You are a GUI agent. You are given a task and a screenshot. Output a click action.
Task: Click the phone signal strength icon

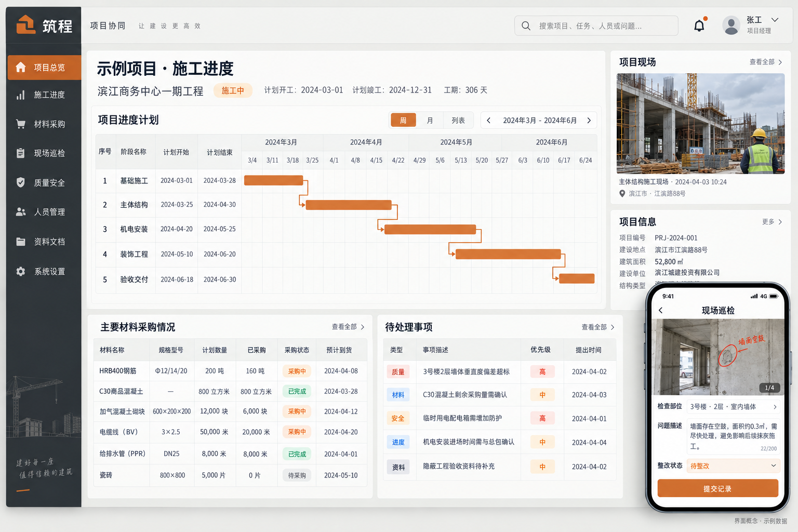(x=754, y=296)
